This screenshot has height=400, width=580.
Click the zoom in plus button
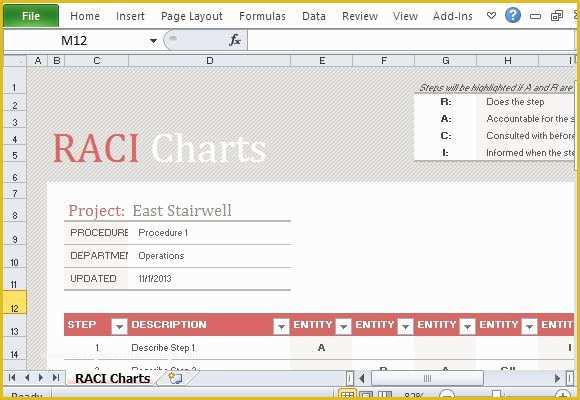[x=563, y=395]
